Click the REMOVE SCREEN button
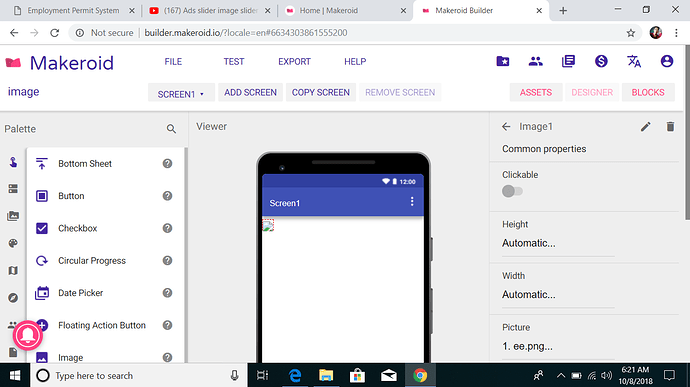The image size is (690, 387). pos(400,92)
